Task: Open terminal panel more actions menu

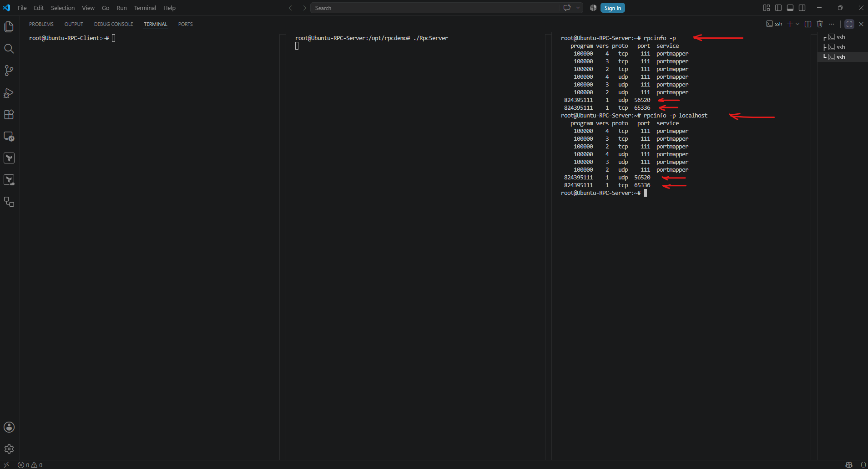Action: (832, 24)
